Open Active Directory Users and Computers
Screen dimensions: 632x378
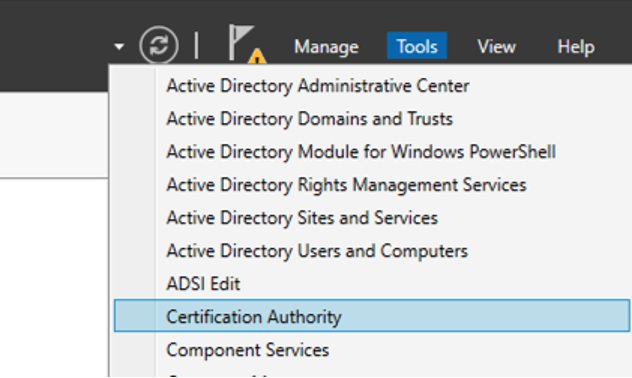pyautogui.click(x=372, y=251)
